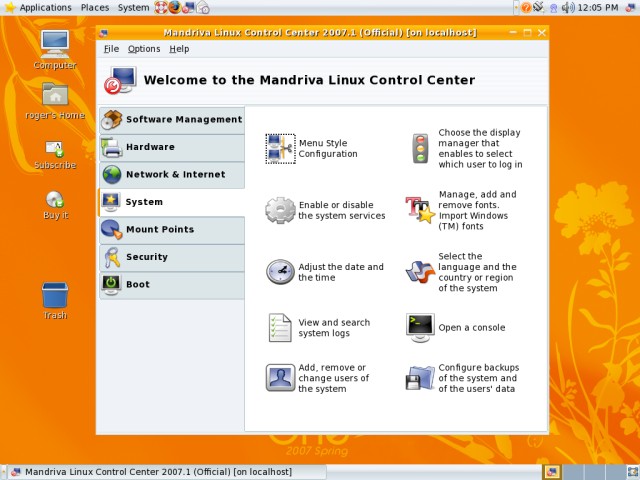640x480 pixels.
Task: Click 'Manage, add and remove fonts' text
Action: 477,210
